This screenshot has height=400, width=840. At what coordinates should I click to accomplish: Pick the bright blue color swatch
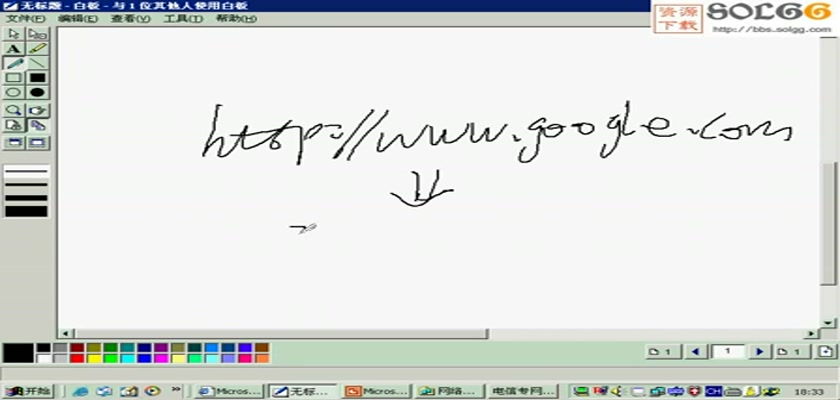point(144,358)
